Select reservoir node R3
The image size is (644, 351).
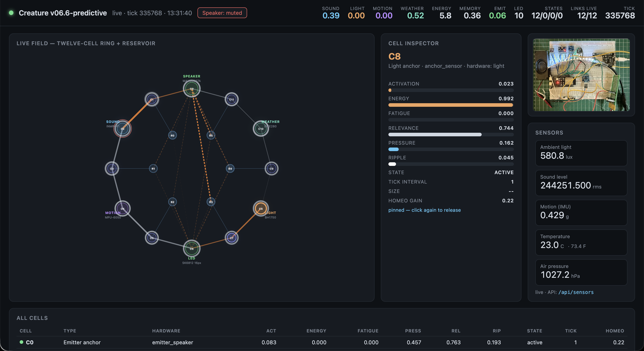tap(211, 202)
